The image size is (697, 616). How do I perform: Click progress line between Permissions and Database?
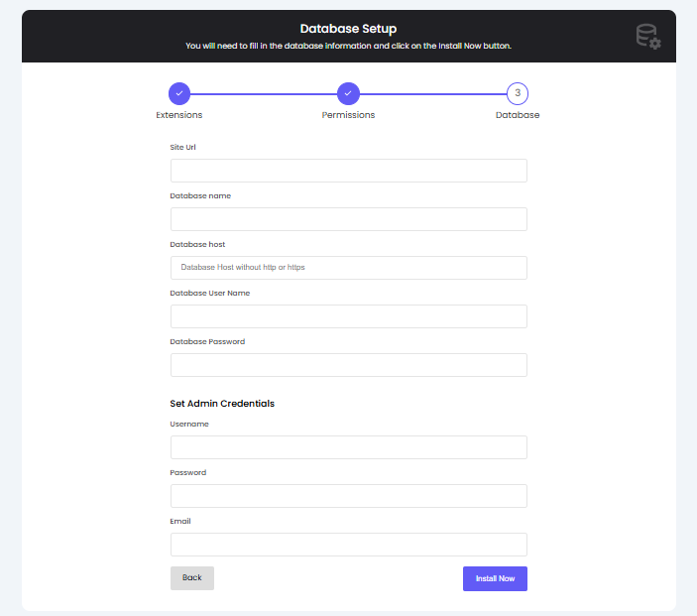(x=432, y=94)
